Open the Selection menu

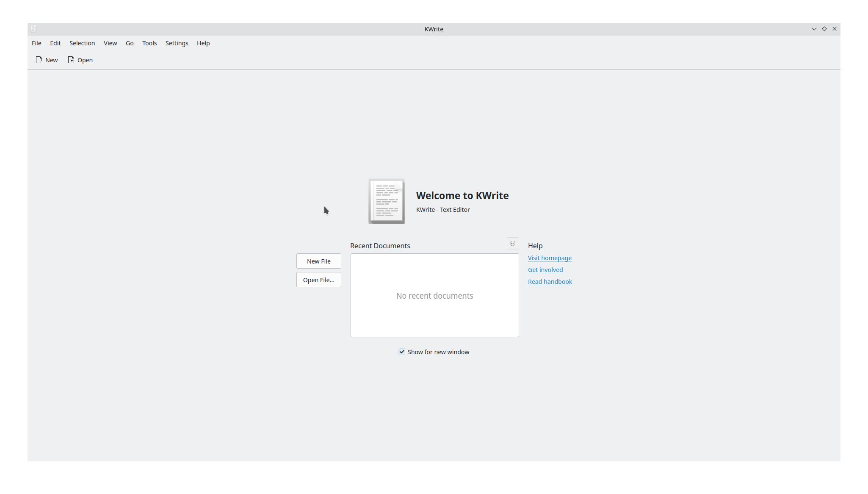[82, 43]
